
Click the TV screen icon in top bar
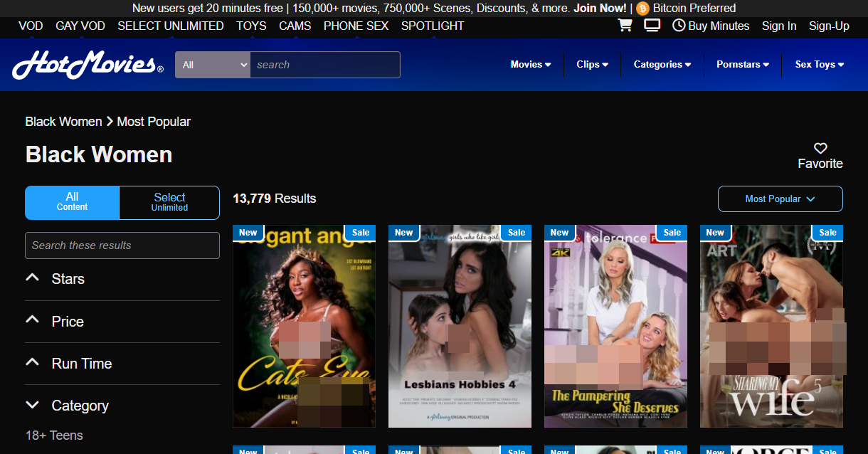tap(652, 26)
